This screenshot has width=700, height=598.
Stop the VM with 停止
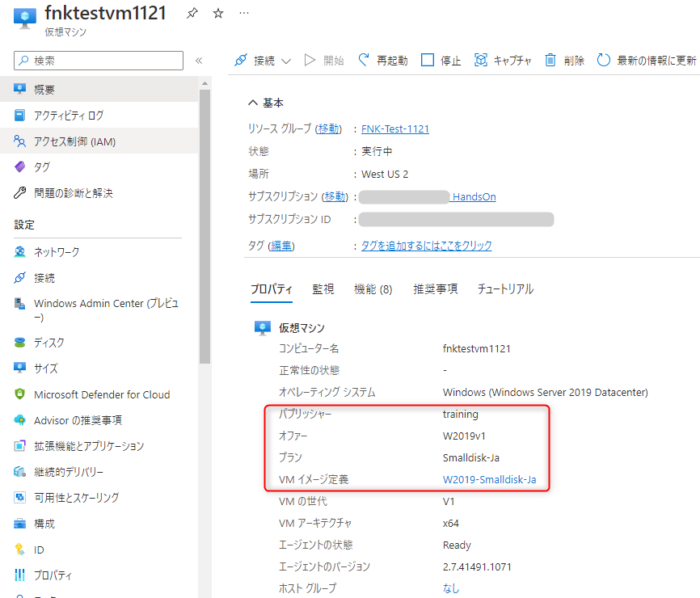point(441,61)
